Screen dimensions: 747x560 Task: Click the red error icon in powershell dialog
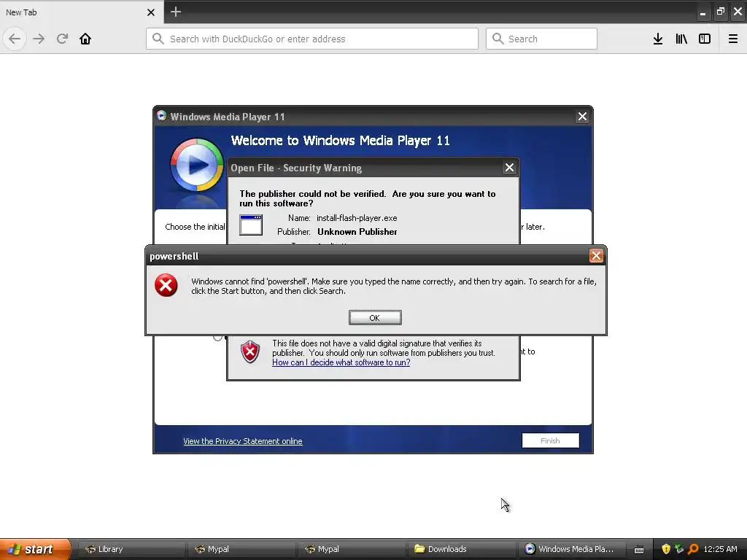(x=166, y=285)
